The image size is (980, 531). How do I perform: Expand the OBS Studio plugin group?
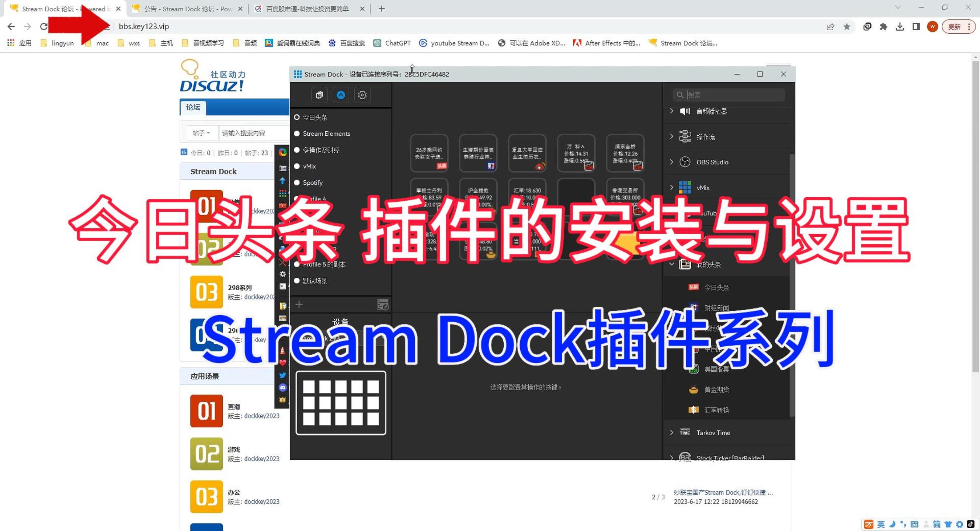pyautogui.click(x=671, y=162)
